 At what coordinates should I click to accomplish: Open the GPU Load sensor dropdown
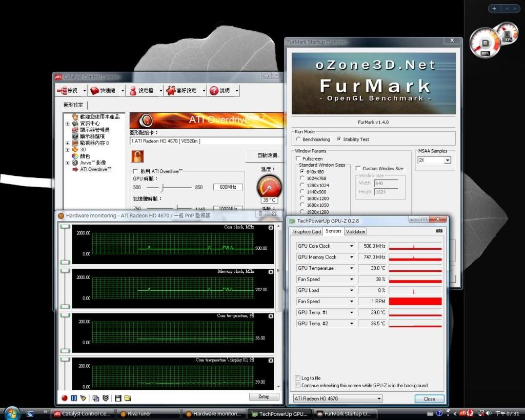(352, 290)
